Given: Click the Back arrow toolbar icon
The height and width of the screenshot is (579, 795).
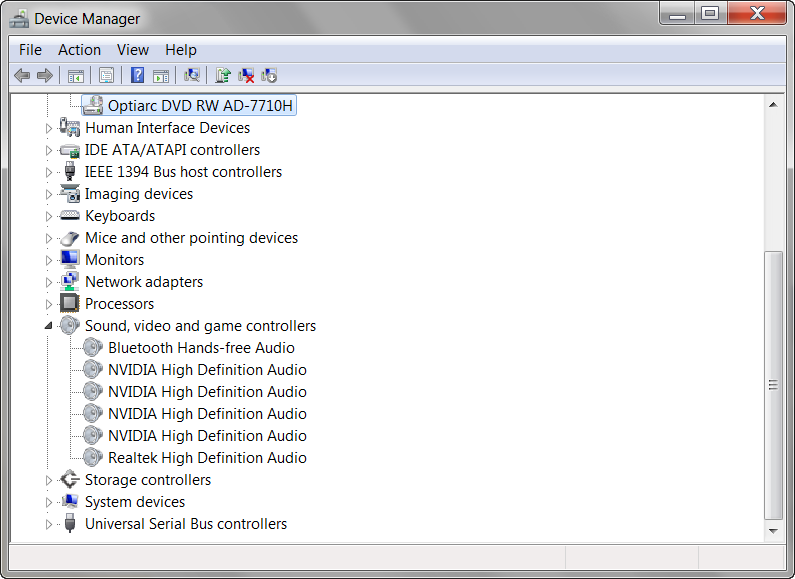Looking at the screenshot, I should coord(22,76).
